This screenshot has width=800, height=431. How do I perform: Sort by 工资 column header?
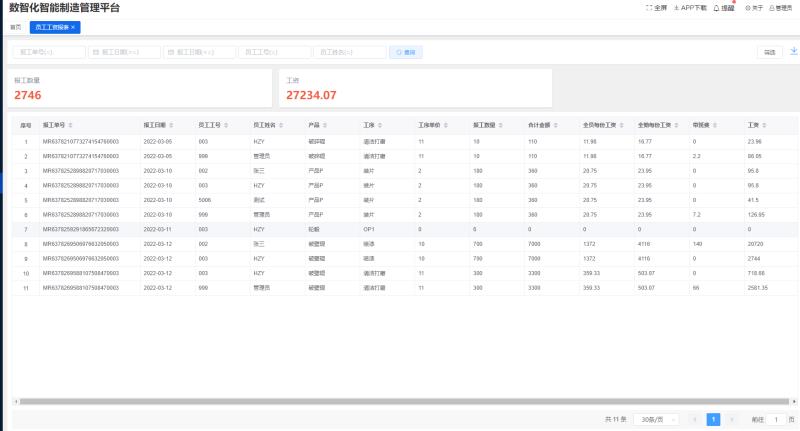[x=753, y=125]
